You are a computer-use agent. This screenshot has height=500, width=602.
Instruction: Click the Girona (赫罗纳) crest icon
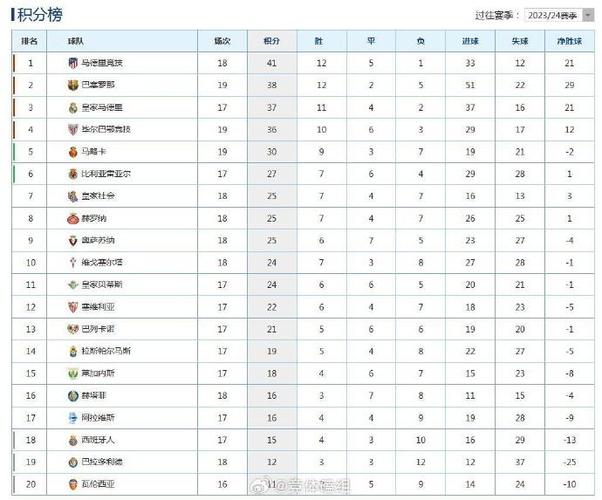pyautogui.click(x=73, y=219)
